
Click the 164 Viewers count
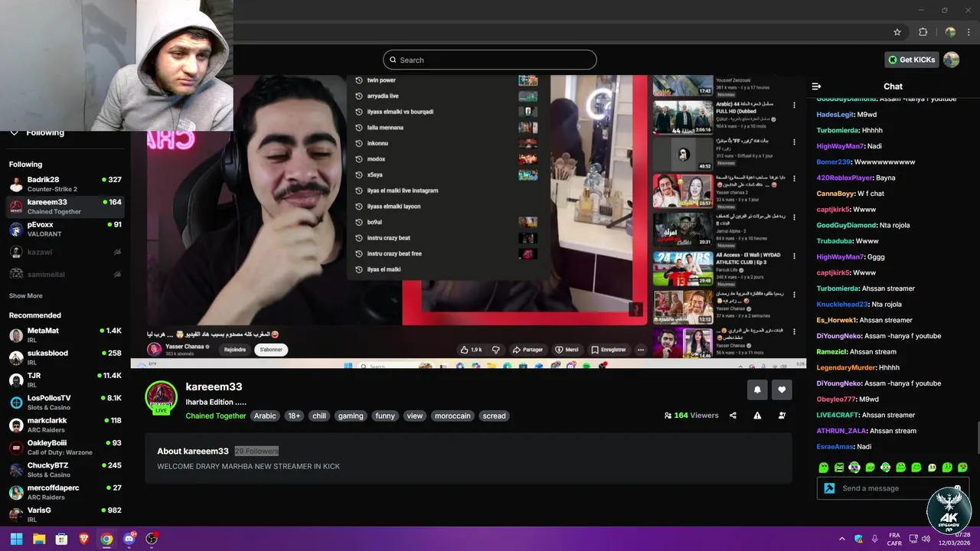691,416
